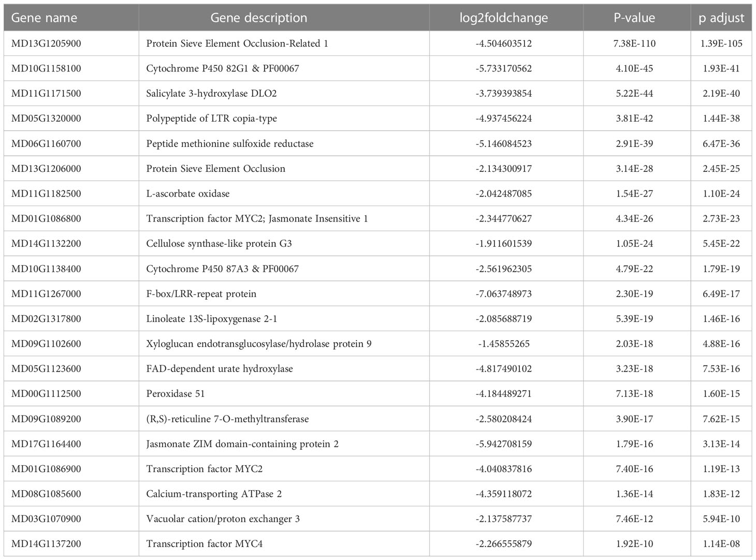Click log2foldchange value -1.45855265
Image resolution: width=756 pixels, height=560 pixels.
coord(504,344)
